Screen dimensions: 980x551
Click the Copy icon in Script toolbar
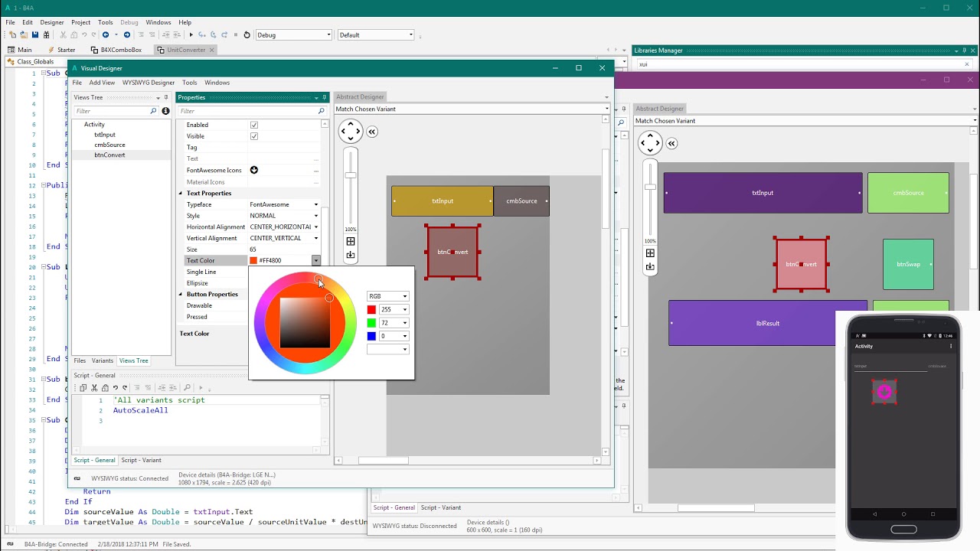[83, 388]
